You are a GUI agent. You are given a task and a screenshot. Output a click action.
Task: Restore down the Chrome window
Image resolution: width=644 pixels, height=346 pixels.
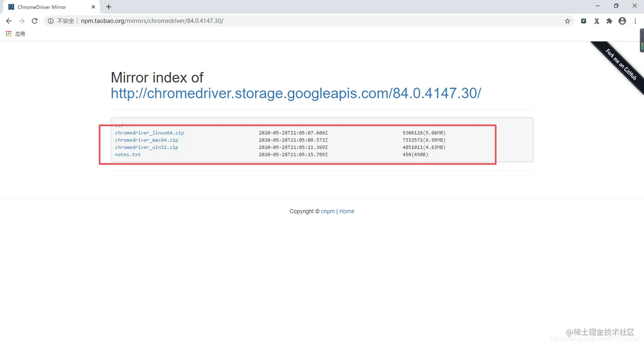point(616,6)
